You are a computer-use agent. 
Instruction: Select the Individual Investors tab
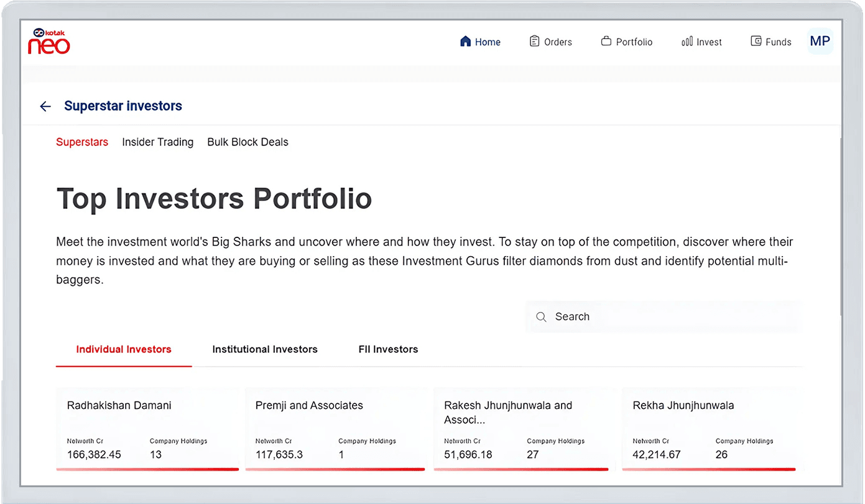124,349
